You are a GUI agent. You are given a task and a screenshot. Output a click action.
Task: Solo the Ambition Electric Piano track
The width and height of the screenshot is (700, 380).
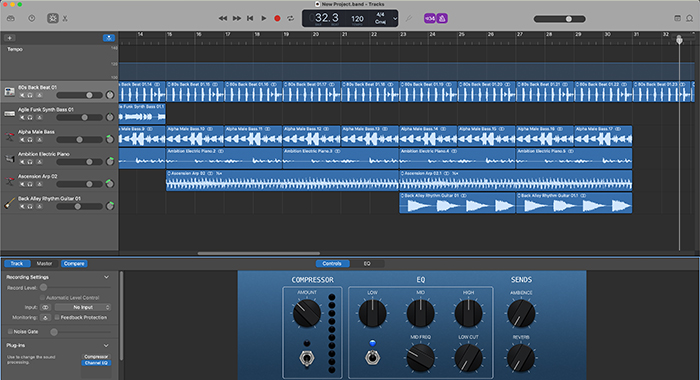tap(30, 162)
